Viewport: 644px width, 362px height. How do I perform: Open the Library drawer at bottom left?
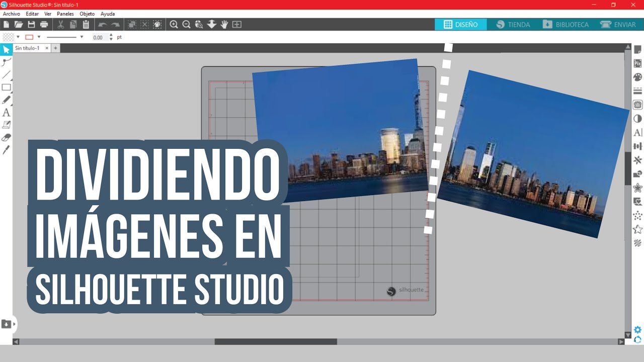[7, 324]
